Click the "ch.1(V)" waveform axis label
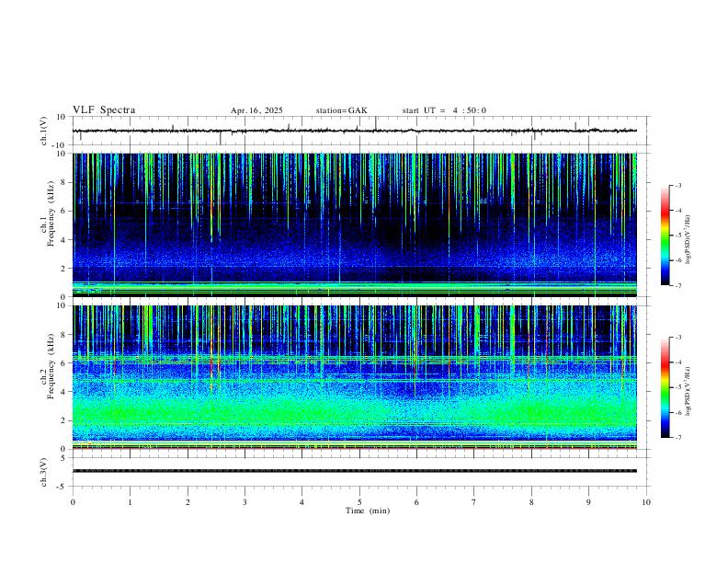Screen dimensions: 728x563 44,131
